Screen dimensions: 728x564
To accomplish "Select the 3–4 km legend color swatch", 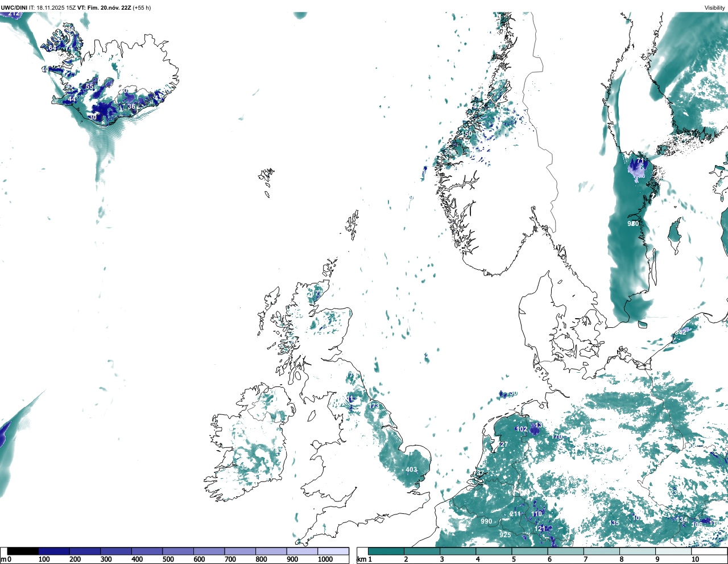I will tap(457, 551).
